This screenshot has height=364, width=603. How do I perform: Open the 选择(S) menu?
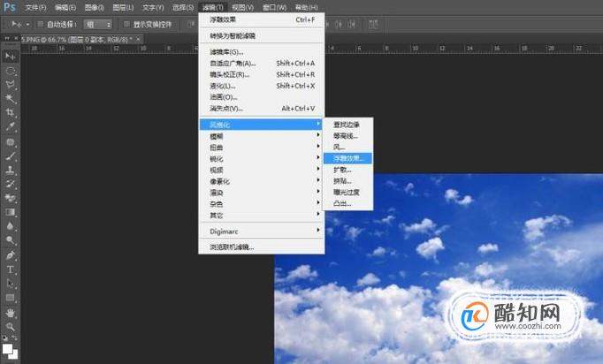click(183, 7)
